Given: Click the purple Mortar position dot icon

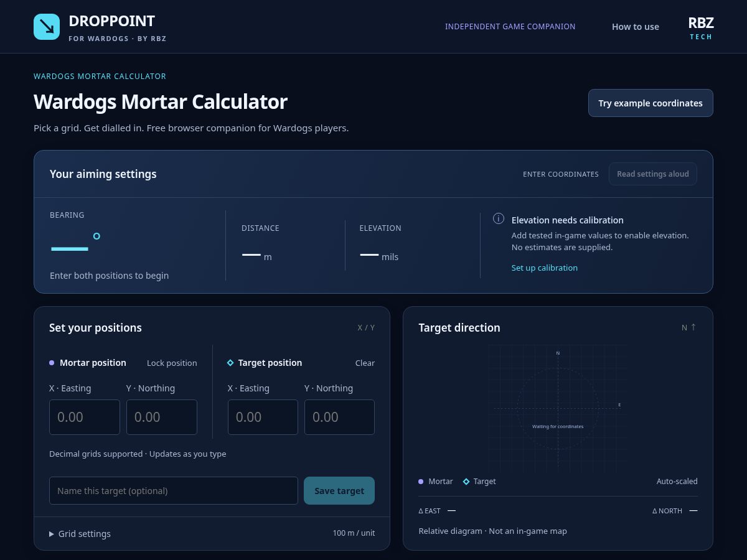Looking at the screenshot, I should tap(52, 363).
